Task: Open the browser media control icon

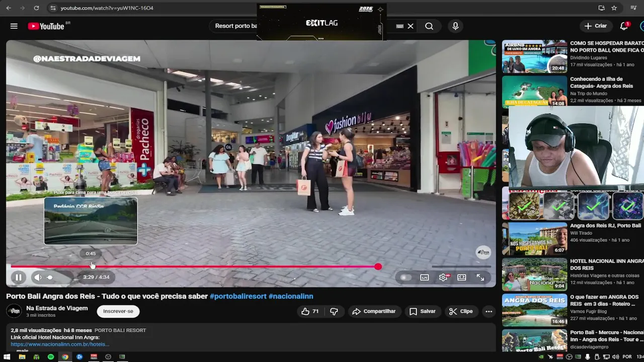Action: (633, 8)
